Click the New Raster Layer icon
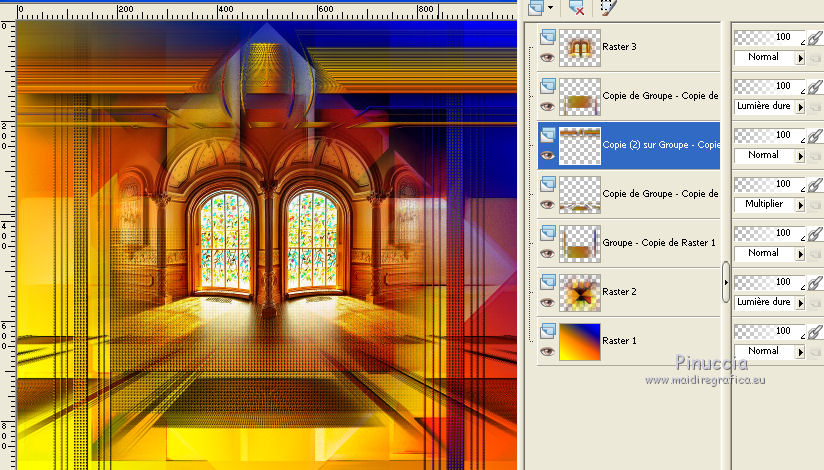 pos(534,7)
